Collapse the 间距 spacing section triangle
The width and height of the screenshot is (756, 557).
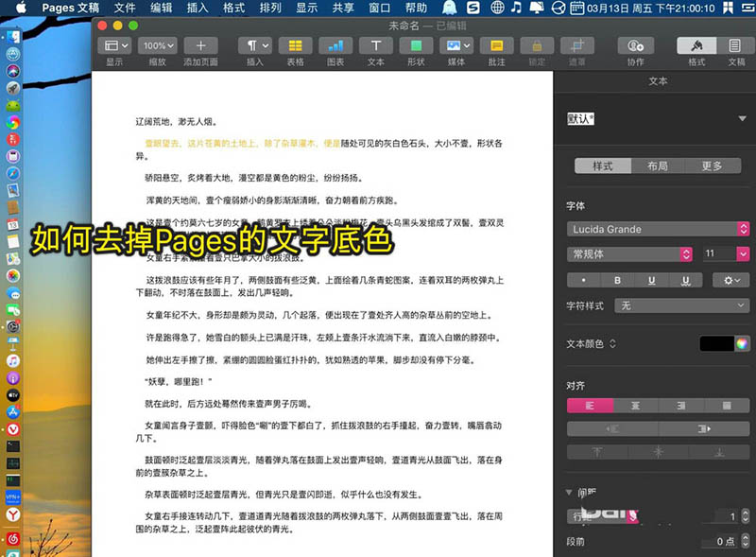tap(569, 493)
